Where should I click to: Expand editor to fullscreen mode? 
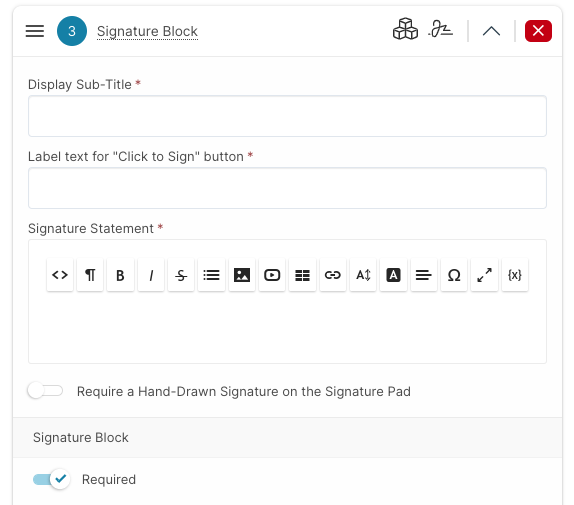pos(484,275)
